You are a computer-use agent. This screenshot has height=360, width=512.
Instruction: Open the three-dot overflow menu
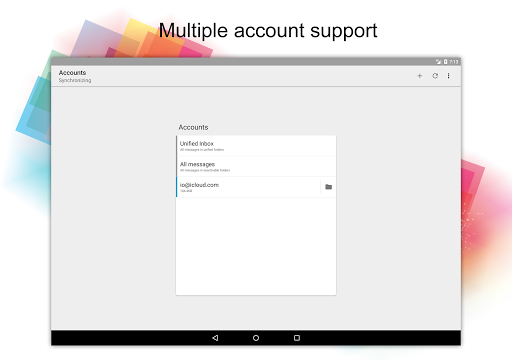point(449,76)
